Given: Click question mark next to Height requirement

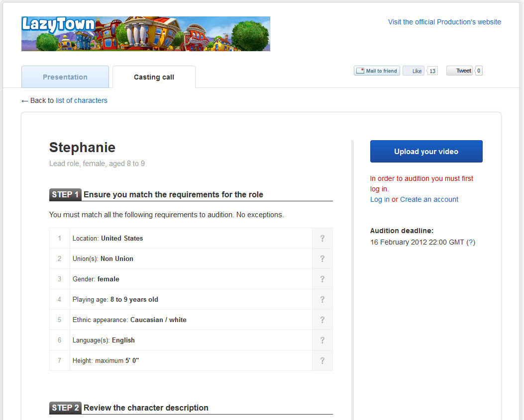Looking at the screenshot, I should [x=322, y=361].
